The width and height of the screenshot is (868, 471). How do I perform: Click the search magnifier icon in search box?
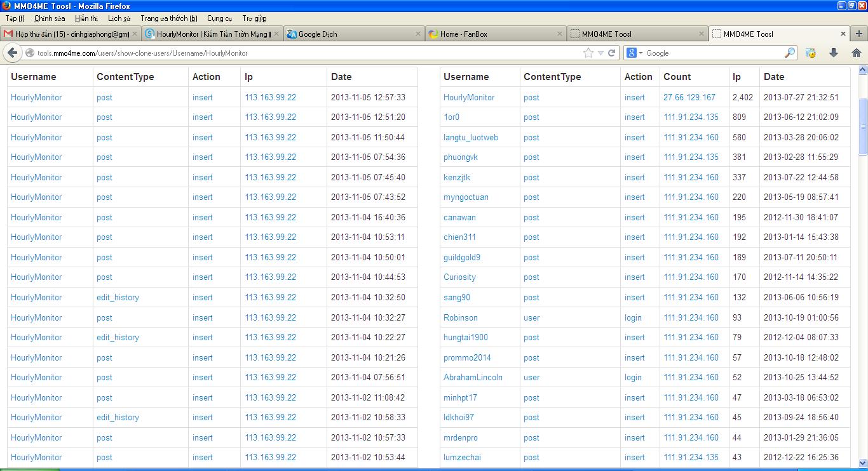(790, 53)
